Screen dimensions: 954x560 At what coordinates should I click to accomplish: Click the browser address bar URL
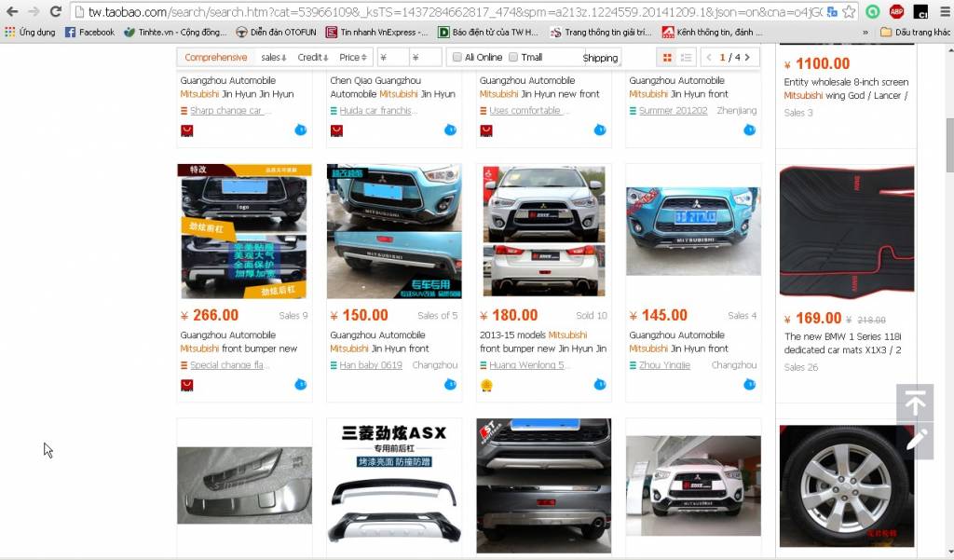[x=455, y=11]
